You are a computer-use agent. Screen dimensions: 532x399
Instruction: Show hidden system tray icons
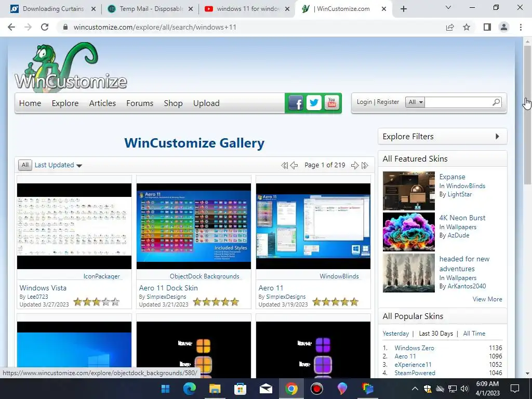coord(415,389)
